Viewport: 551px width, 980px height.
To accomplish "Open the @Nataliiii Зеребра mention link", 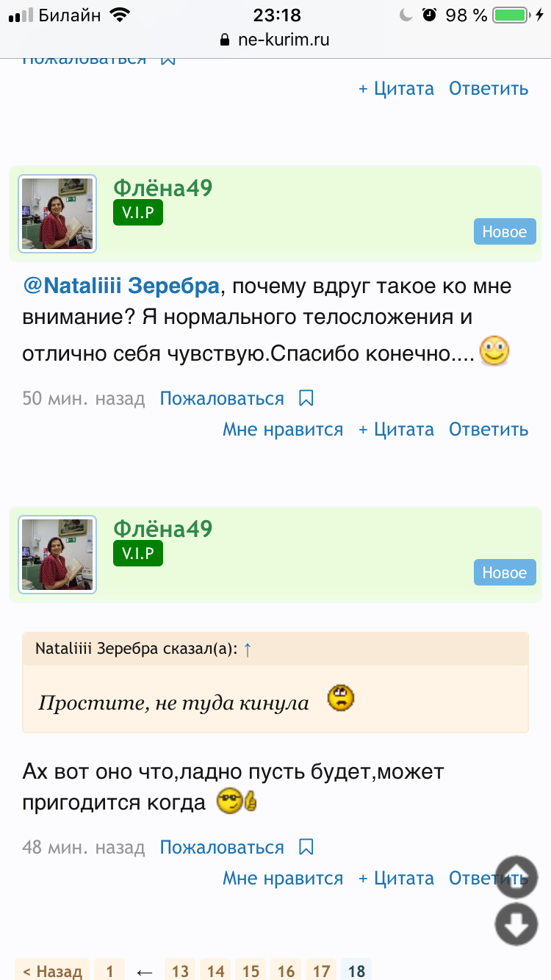I will coord(121,286).
